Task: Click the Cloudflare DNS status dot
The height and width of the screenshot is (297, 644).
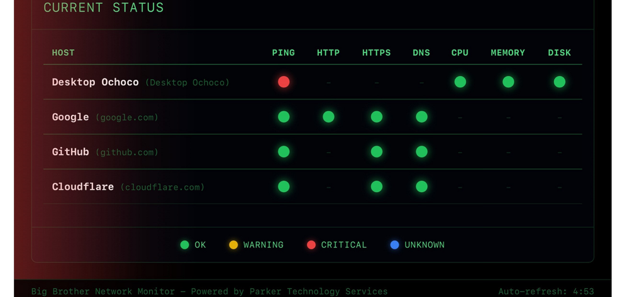Action: (x=421, y=186)
